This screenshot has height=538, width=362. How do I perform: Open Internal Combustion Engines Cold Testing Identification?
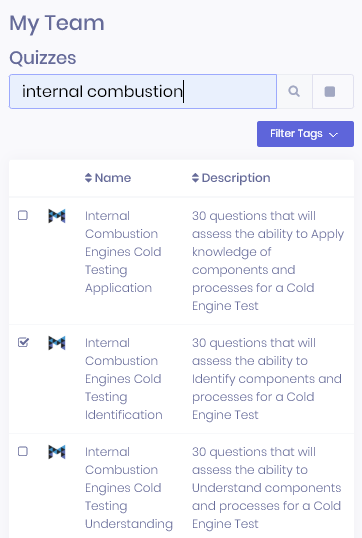tap(124, 379)
